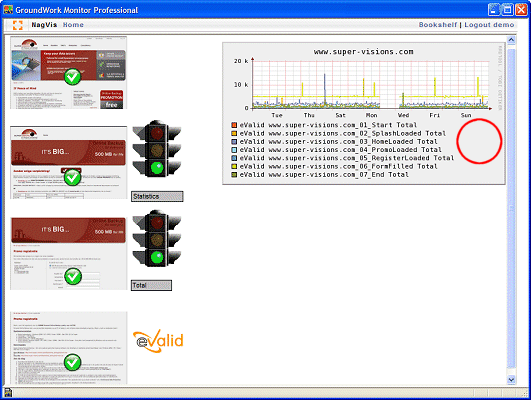The height and width of the screenshot is (400, 531).
Task: Click the 01_Start Total legend color swatch
Action: pos(234,125)
